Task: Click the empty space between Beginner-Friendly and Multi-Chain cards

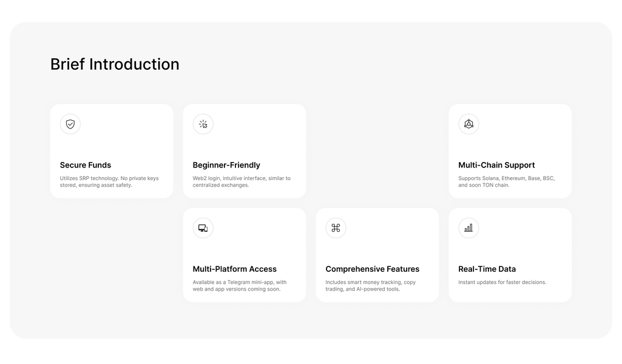Action: click(377, 151)
